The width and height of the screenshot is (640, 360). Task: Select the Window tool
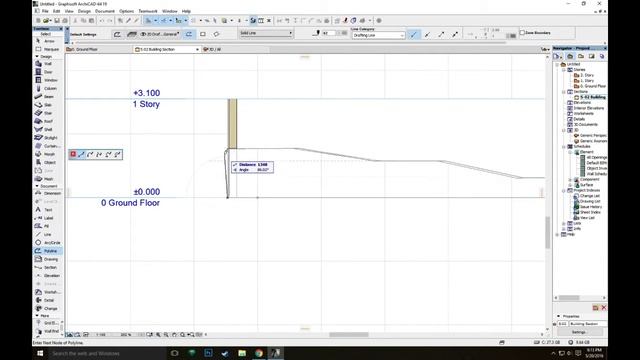48,80
